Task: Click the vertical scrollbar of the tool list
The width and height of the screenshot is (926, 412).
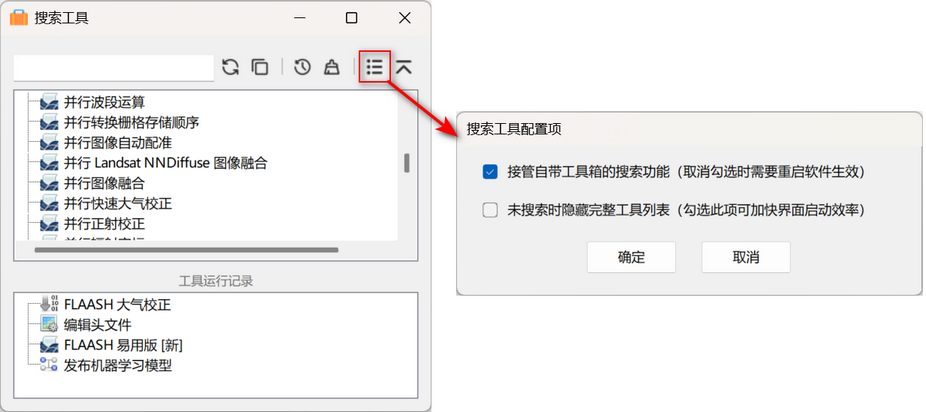Action: tap(407, 165)
